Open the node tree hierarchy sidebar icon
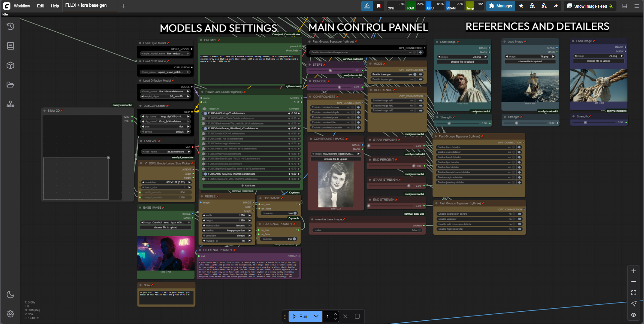Viewport: 644px width, 324px height. coord(10,104)
